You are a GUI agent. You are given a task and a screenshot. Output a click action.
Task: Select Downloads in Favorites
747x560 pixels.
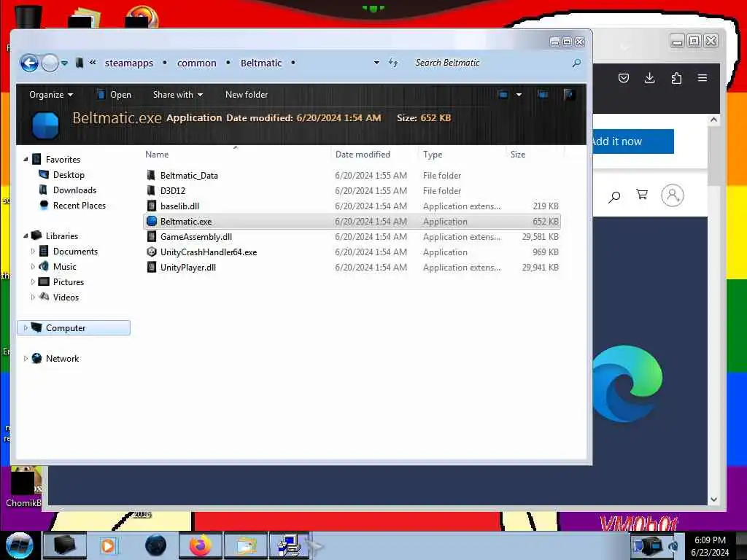point(74,190)
